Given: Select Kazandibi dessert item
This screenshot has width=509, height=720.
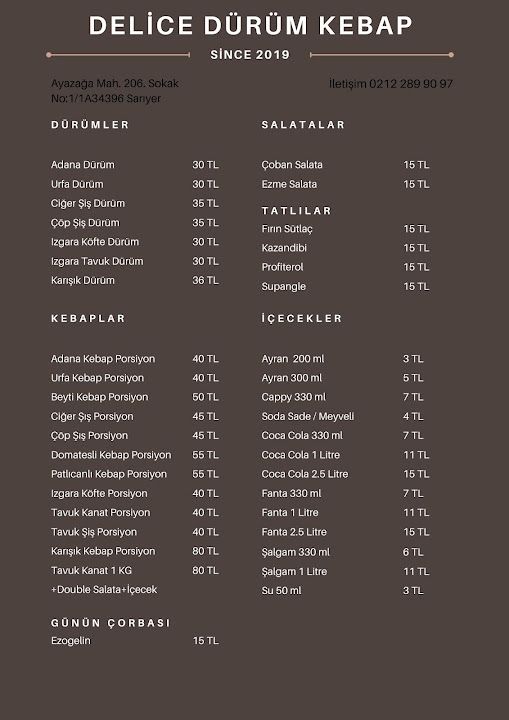Looking at the screenshot, I should click(x=345, y=248).
